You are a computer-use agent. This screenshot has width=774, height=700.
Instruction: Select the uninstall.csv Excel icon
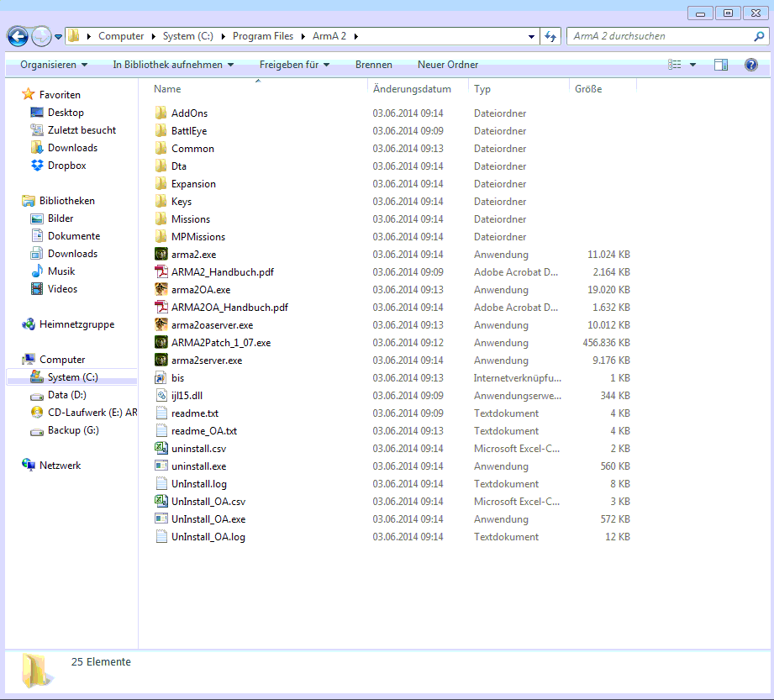coord(161,448)
